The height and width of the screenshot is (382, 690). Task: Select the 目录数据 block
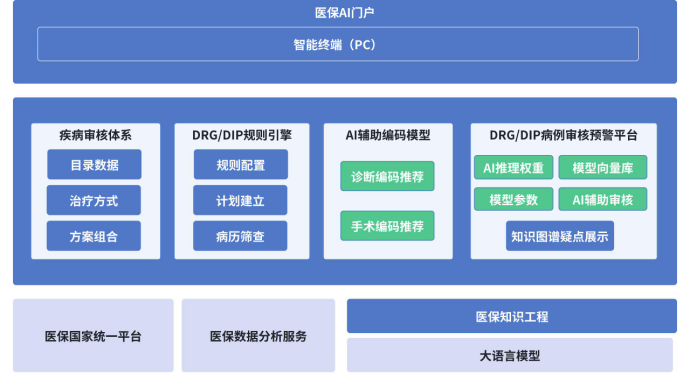[94, 164]
